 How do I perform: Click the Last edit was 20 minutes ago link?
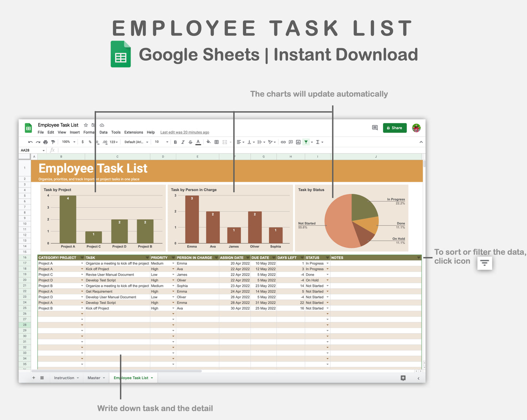pos(185,132)
